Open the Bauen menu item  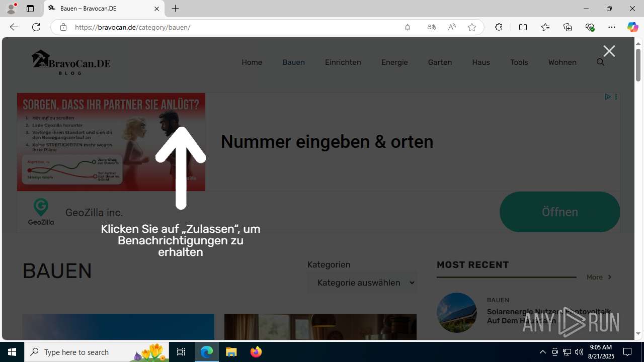[293, 62]
